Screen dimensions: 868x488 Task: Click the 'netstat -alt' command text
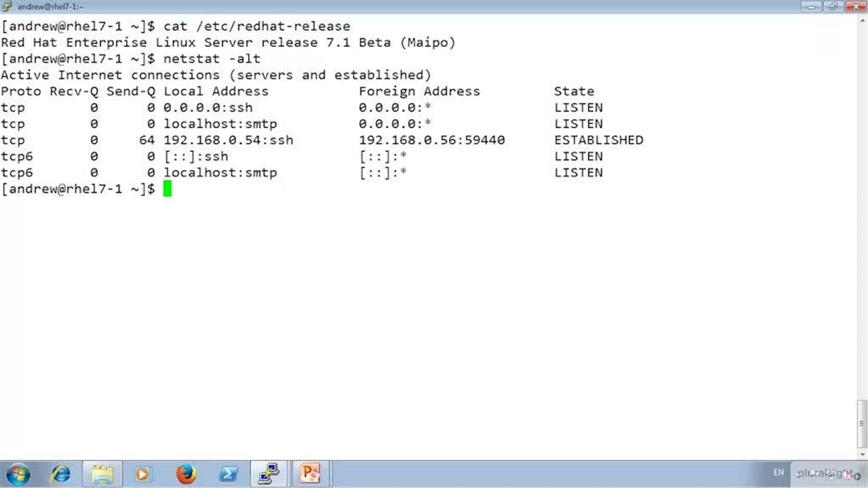point(212,59)
